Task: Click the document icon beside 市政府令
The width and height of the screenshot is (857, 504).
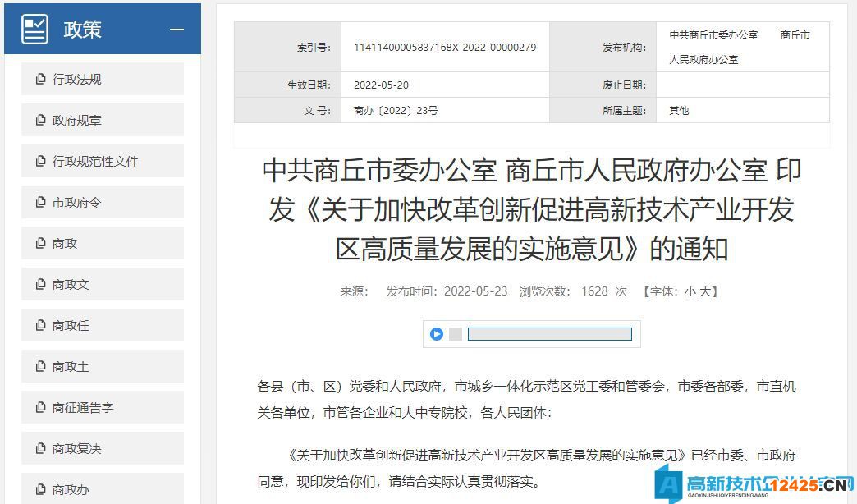Action: [41, 202]
